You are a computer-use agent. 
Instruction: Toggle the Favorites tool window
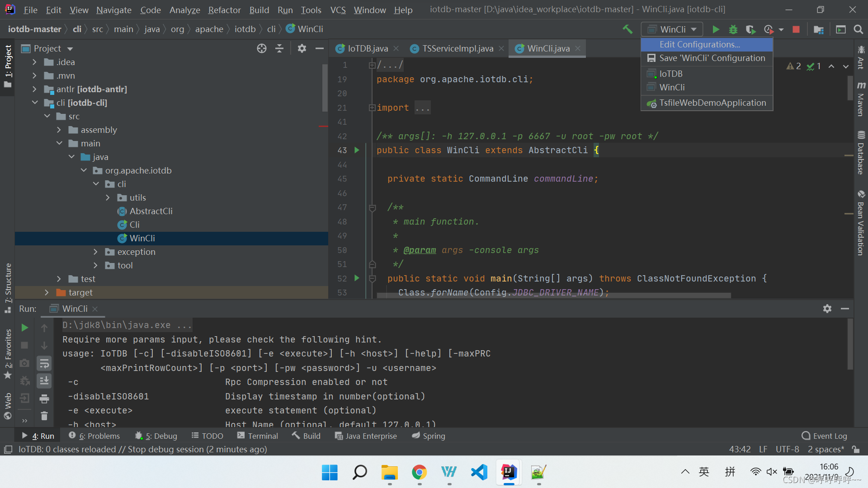[x=8, y=354]
